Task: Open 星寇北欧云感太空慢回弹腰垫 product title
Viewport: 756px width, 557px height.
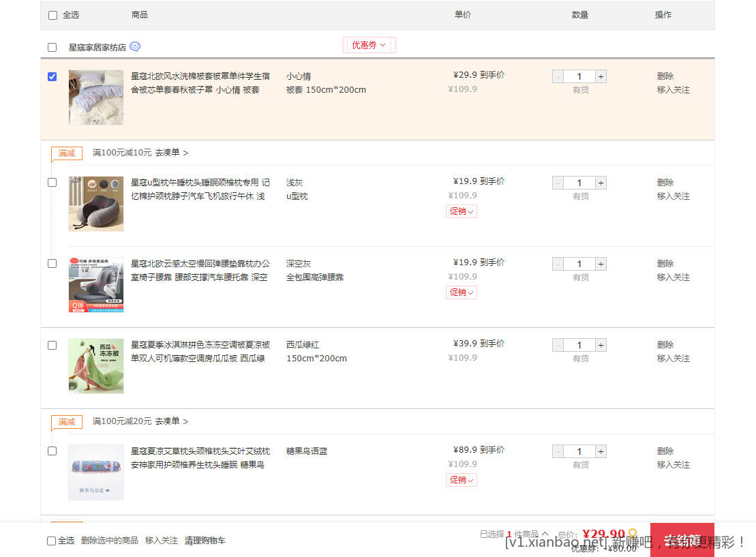Action: (x=200, y=270)
